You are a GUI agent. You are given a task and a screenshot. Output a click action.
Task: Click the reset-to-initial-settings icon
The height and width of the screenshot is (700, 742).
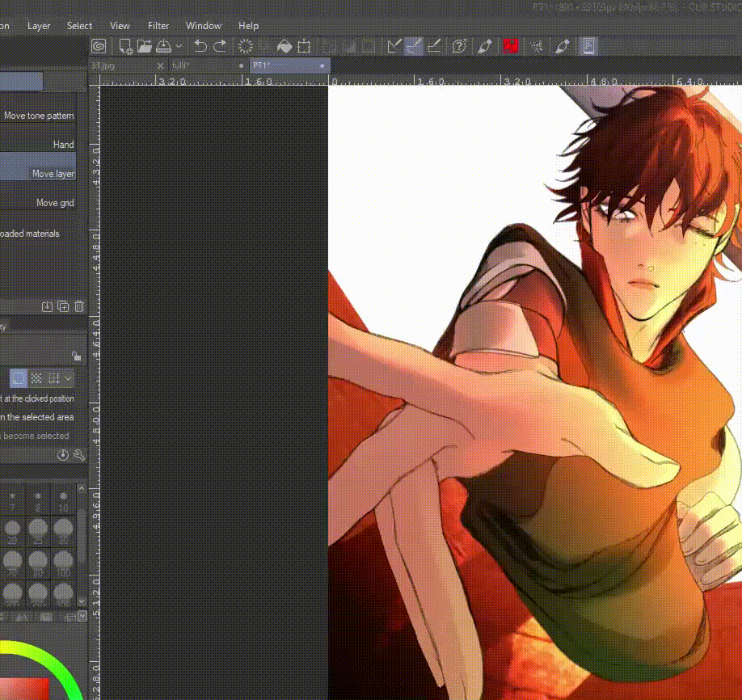[x=63, y=455]
